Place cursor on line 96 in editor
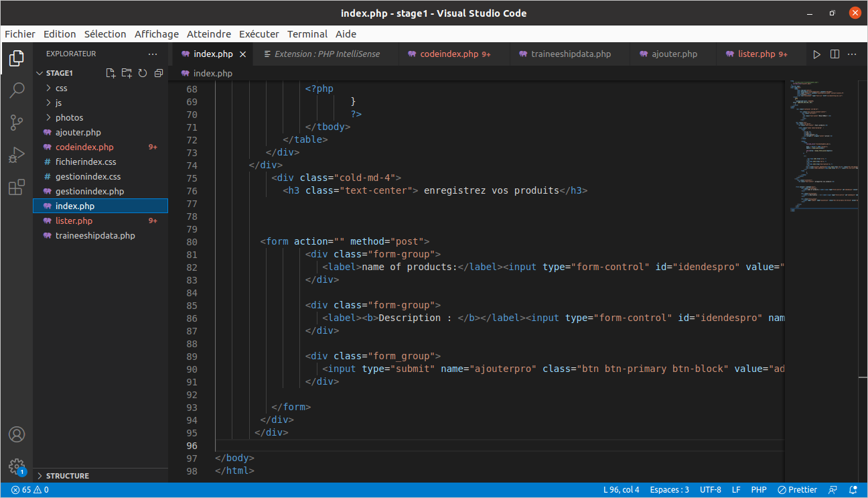 point(499,446)
